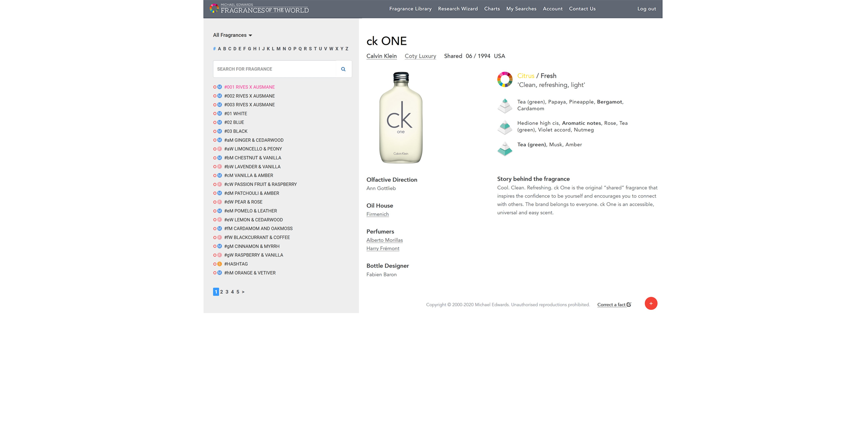
Task: Click the Fragrances of the World logo
Action: click(259, 9)
